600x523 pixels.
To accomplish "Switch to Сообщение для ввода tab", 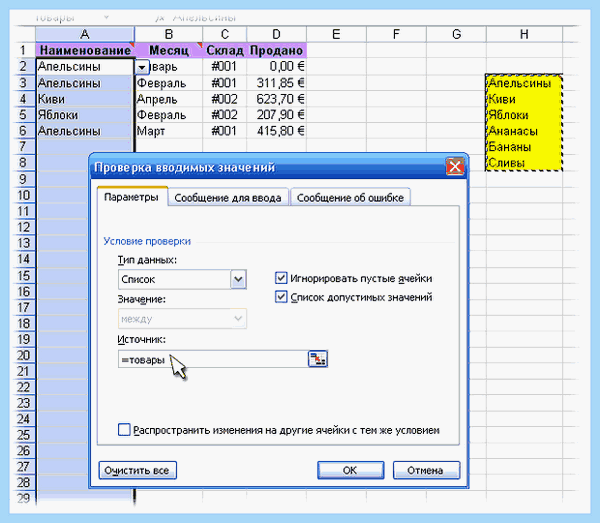I will pos(228,197).
